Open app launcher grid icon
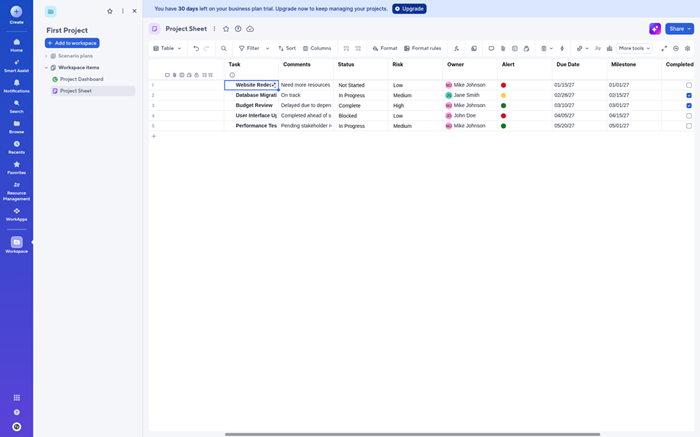 pyautogui.click(x=17, y=398)
